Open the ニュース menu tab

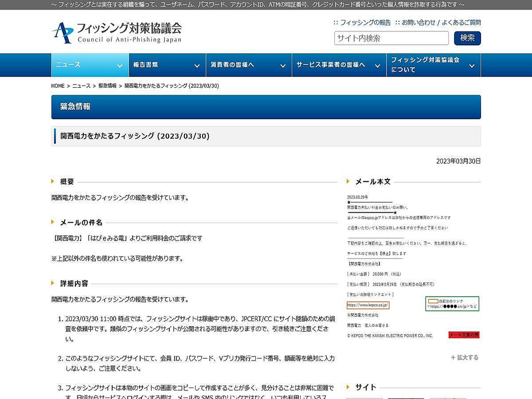coord(68,65)
